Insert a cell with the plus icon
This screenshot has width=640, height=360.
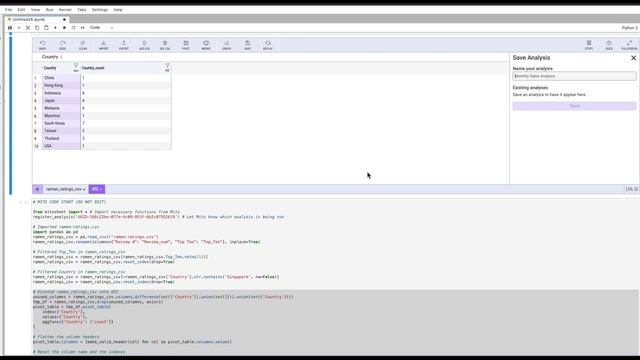(x=19, y=28)
